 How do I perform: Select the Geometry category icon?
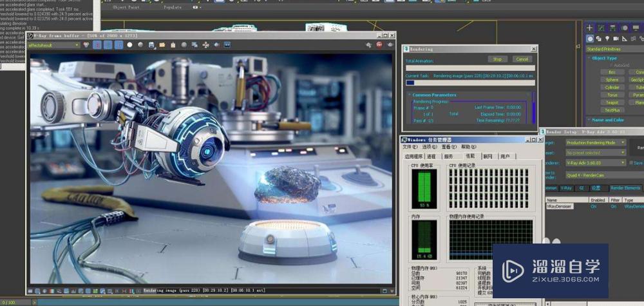tap(590, 39)
